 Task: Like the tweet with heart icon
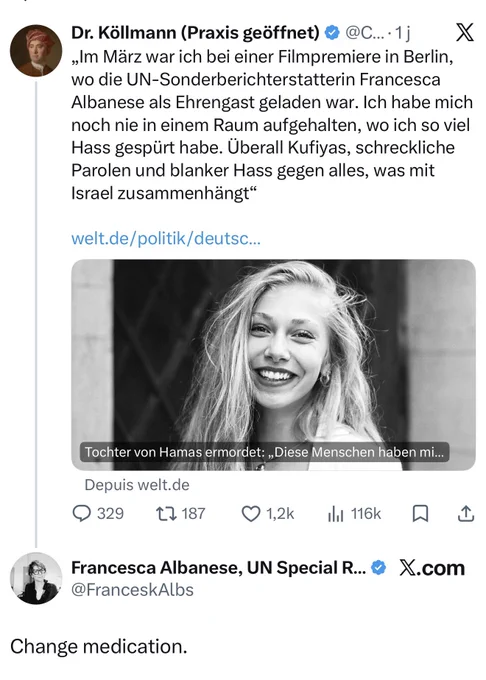(251, 514)
